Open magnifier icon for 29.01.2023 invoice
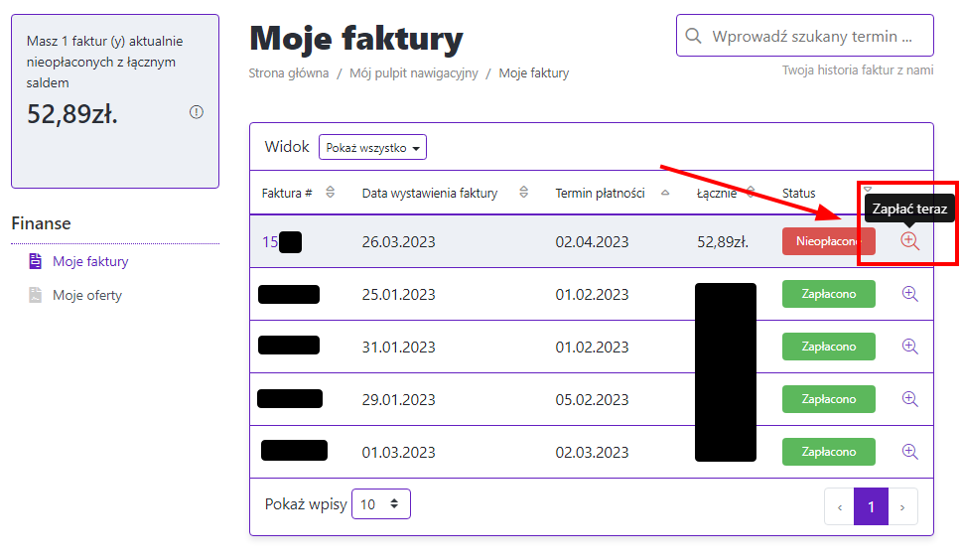This screenshot has height=560, width=961. [x=909, y=399]
